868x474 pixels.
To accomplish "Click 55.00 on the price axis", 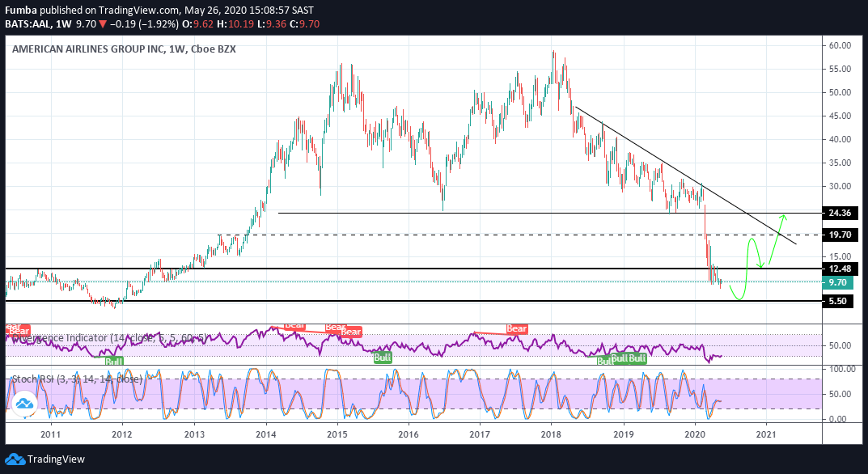I will coord(840,69).
